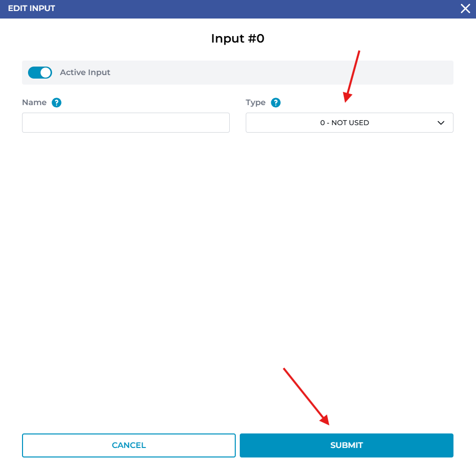
Task: Click the "Type" field label
Action: click(x=256, y=103)
